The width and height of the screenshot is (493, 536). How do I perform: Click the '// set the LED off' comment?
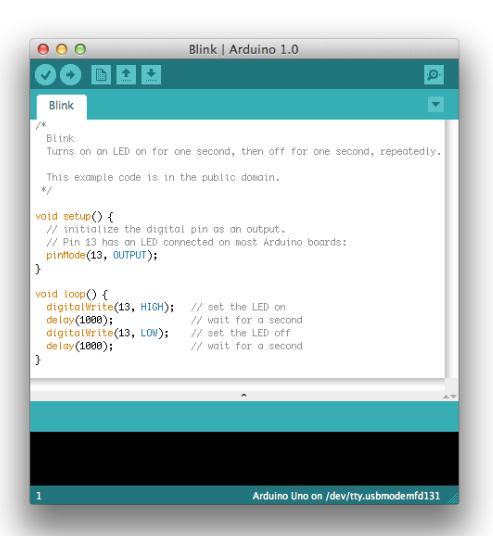[x=241, y=333]
